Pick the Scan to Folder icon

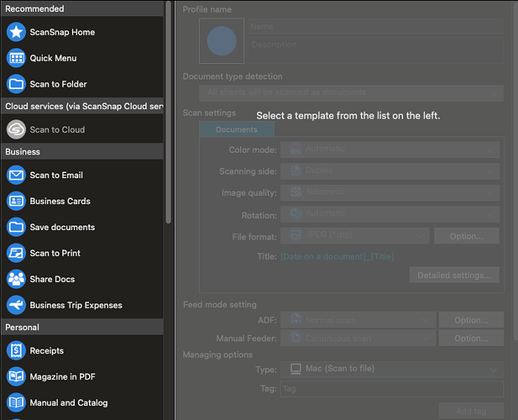[16, 84]
